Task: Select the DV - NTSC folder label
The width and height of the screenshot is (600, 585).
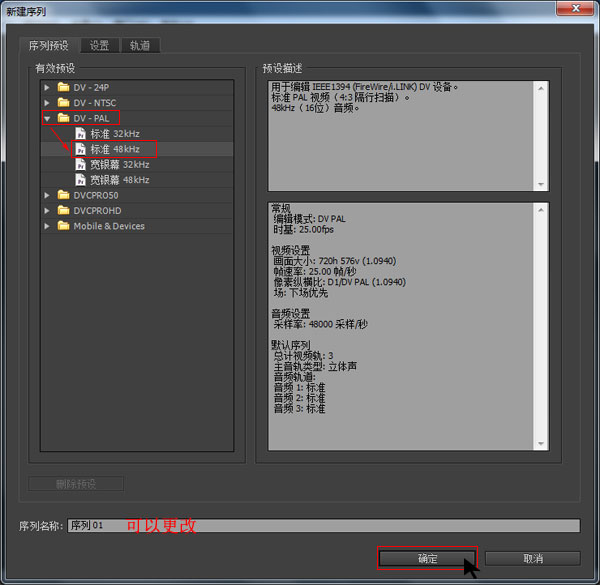Action: pyautogui.click(x=95, y=103)
